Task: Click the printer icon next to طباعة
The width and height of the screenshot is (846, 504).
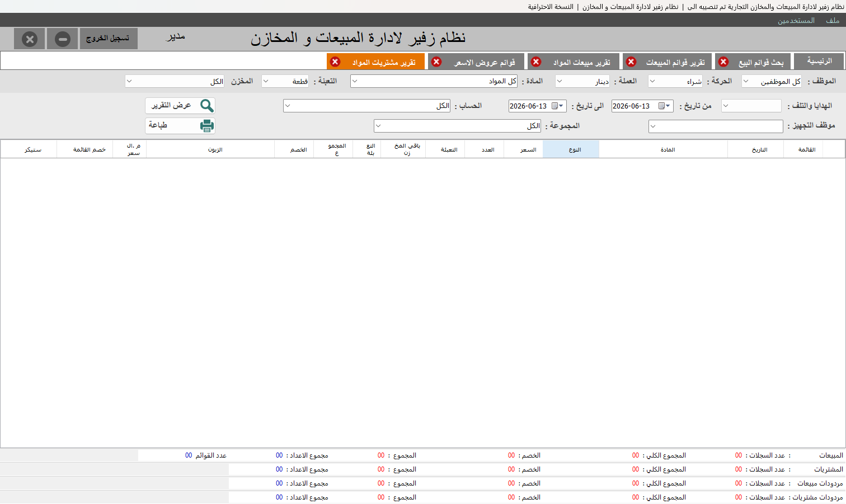Action: coord(207,126)
